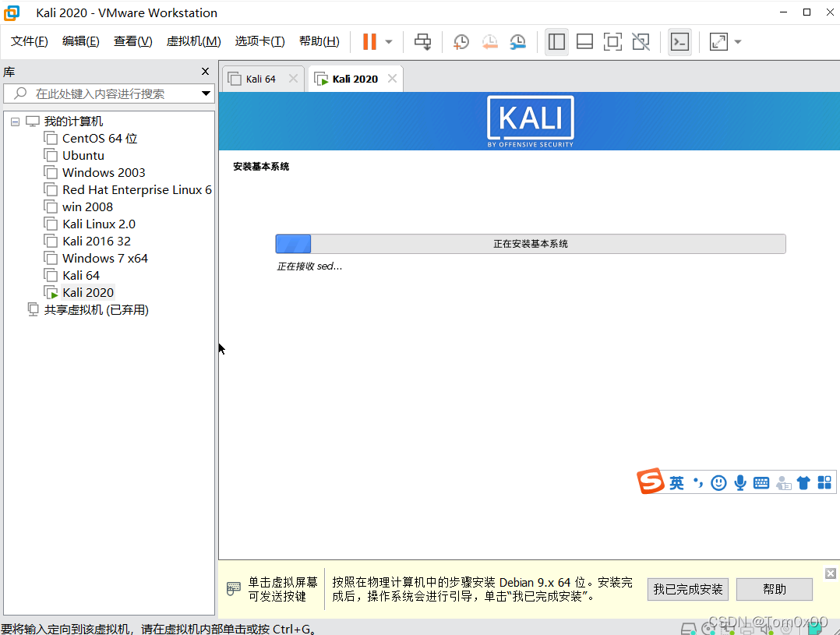This screenshot has height=635, width=840.
Task: Send Ctrl+Alt+Del to the virtual machine
Action: point(422,42)
